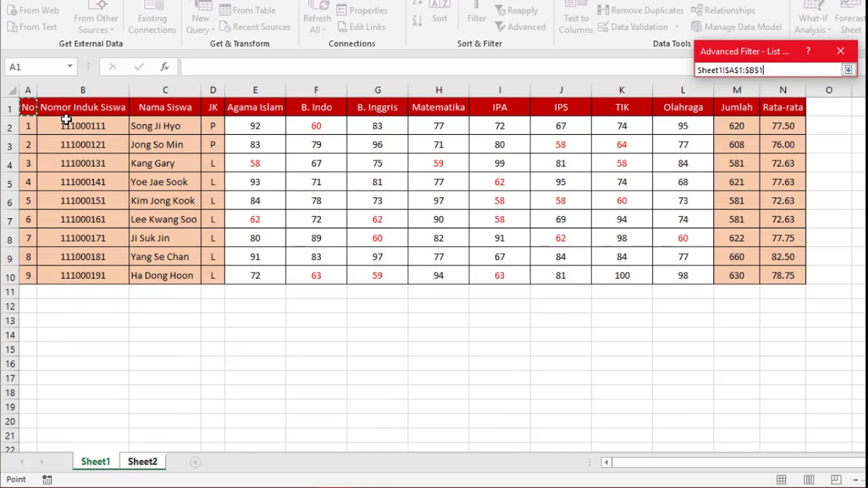
Task: Click connection Properties icon
Action: pyautogui.click(x=342, y=10)
